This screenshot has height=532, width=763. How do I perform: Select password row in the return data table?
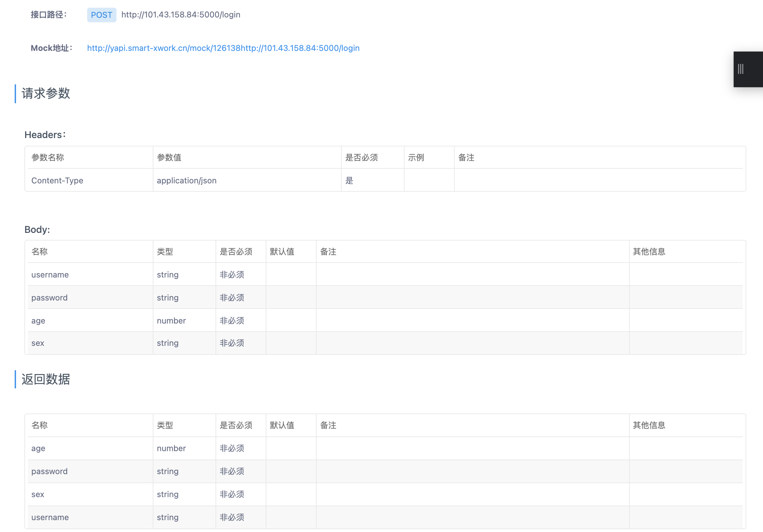coord(49,471)
